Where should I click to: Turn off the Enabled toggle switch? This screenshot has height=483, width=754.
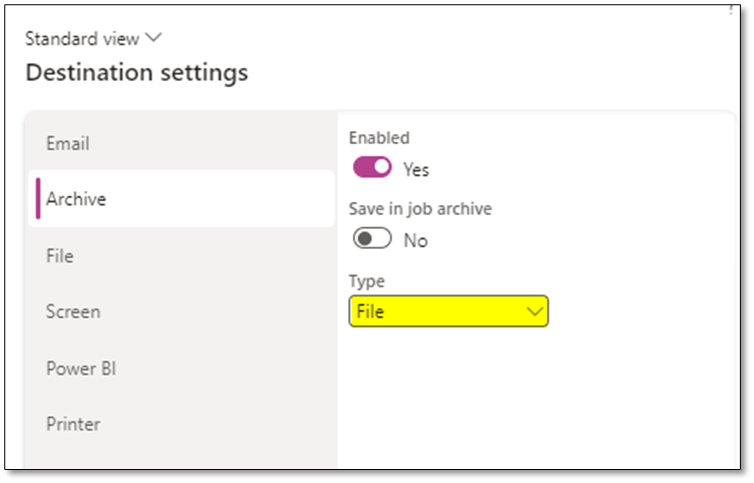coord(372,168)
